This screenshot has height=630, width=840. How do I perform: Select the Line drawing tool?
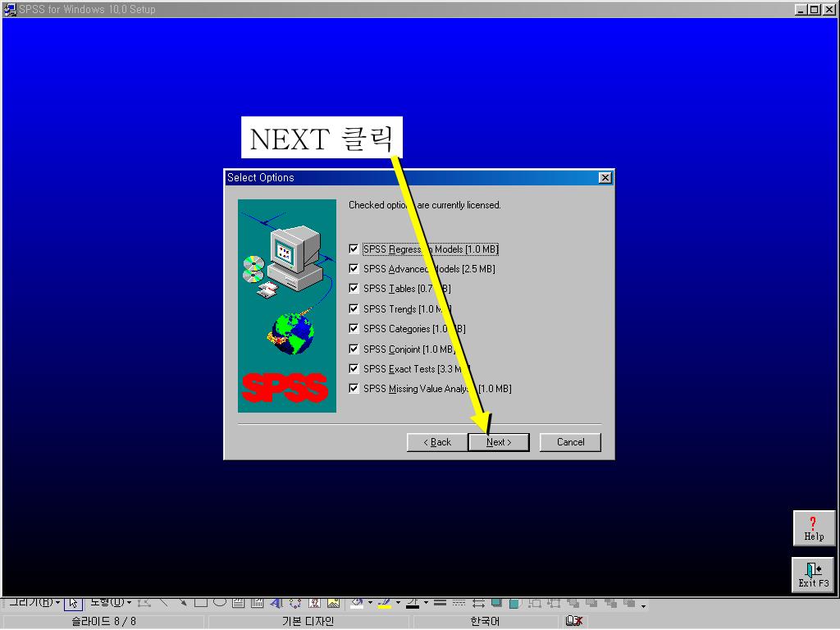coord(164,602)
